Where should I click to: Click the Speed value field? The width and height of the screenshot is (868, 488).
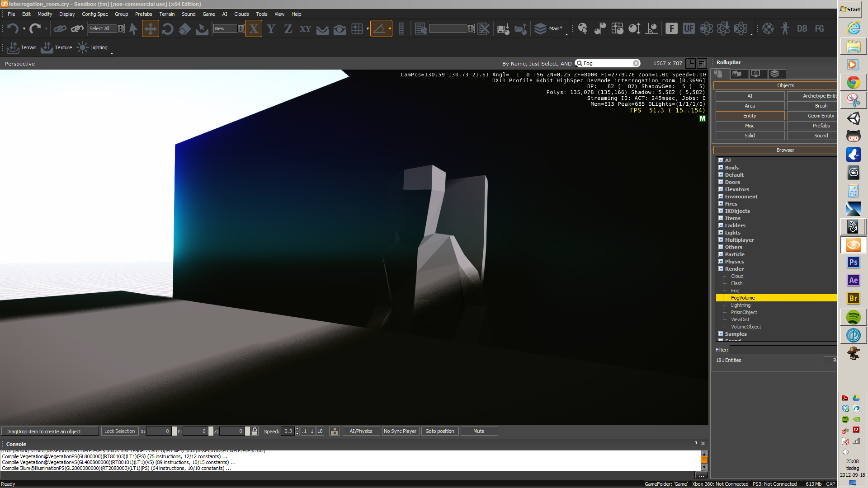pyautogui.click(x=288, y=431)
